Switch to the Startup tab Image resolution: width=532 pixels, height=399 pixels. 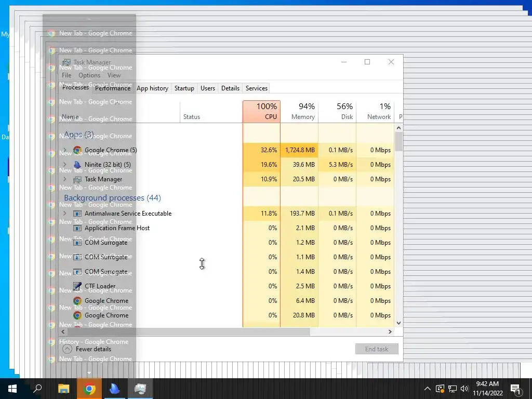pyautogui.click(x=184, y=88)
